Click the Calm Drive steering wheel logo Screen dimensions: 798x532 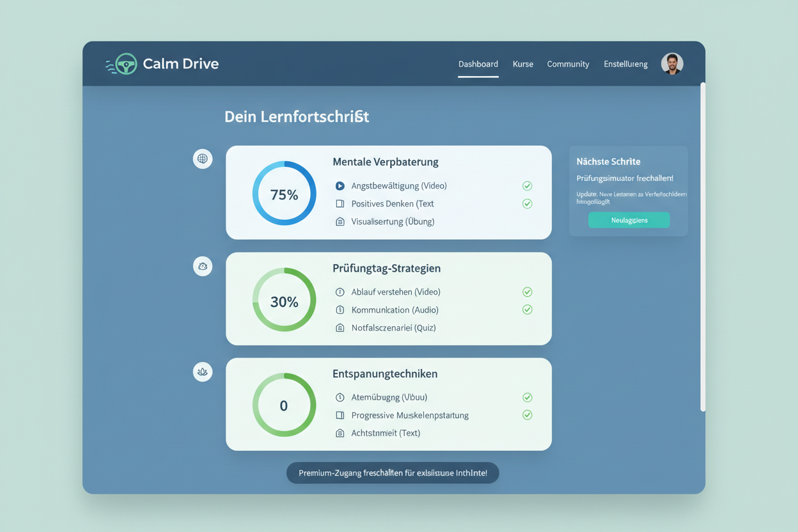coord(122,63)
